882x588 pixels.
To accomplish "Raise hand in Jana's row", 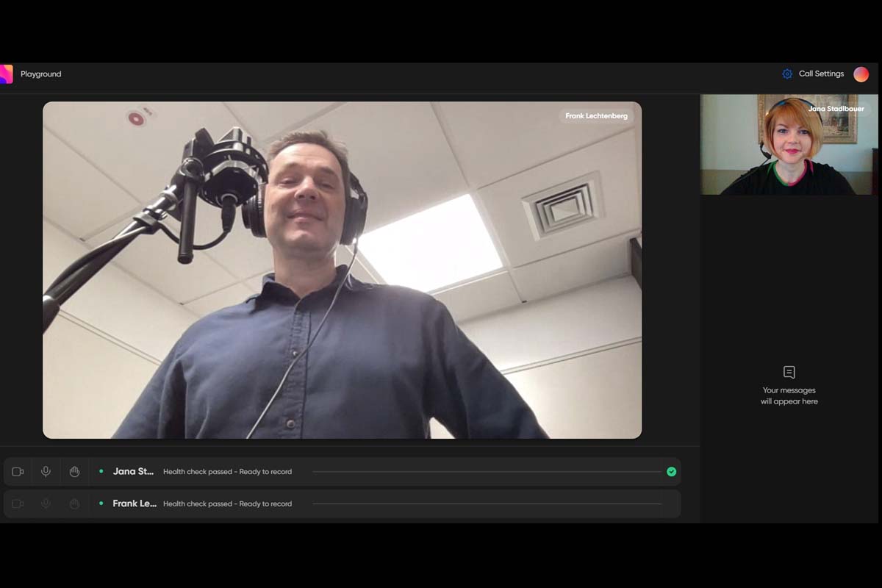I will tap(74, 472).
